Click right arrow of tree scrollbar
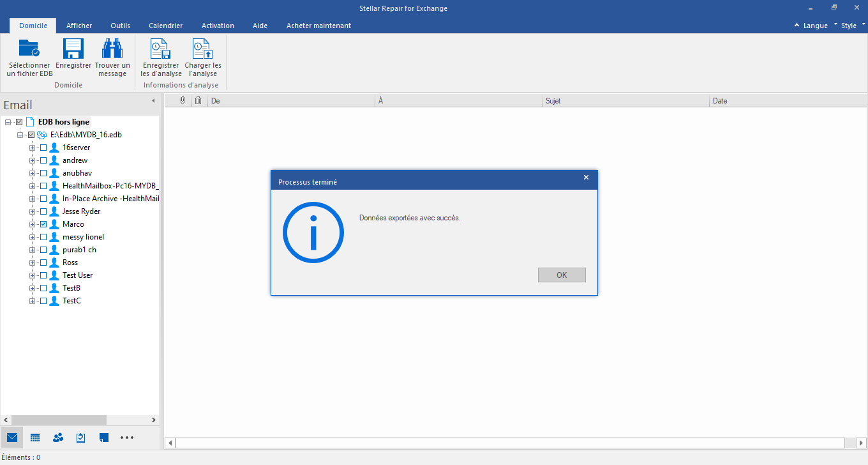 pyautogui.click(x=153, y=420)
